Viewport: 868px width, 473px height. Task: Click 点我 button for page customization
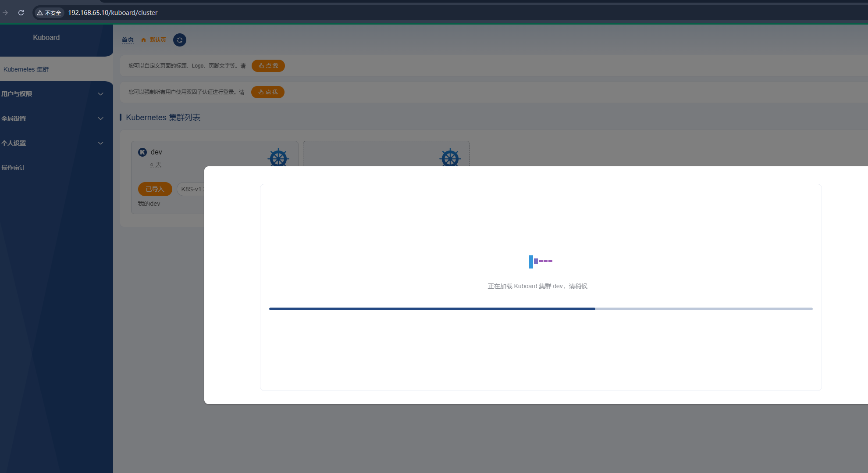click(268, 66)
